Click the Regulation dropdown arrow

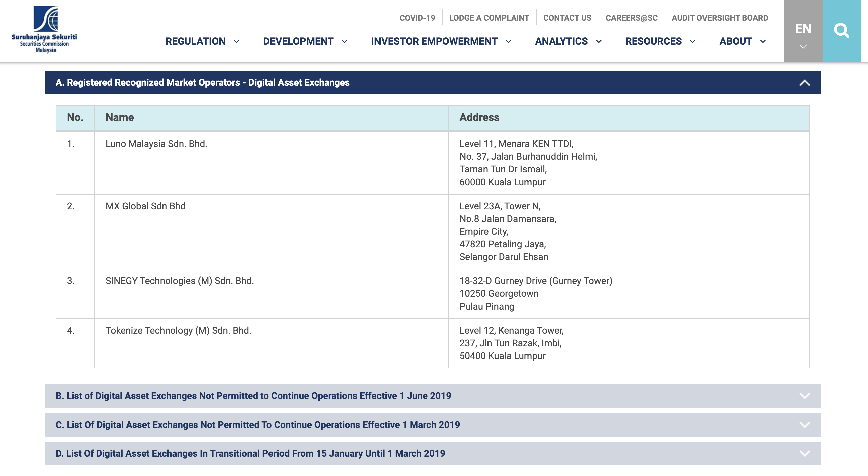tap(236, 41)
